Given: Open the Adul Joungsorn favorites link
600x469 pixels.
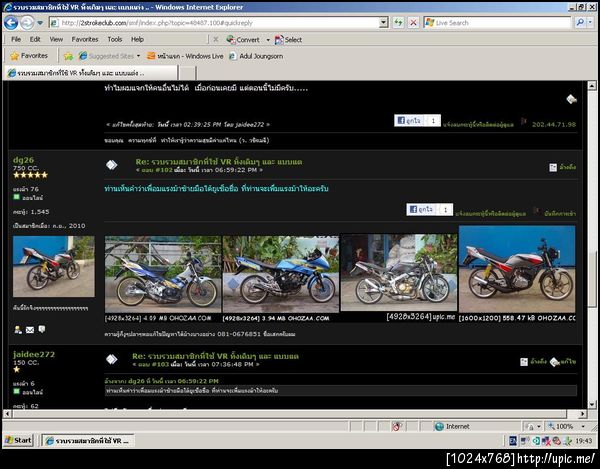Looking at the screenshot, I should 256,56.
